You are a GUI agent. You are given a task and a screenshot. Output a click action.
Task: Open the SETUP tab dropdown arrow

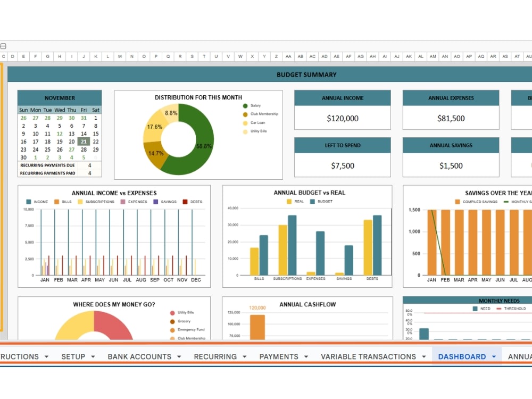(x=93, y=356)
